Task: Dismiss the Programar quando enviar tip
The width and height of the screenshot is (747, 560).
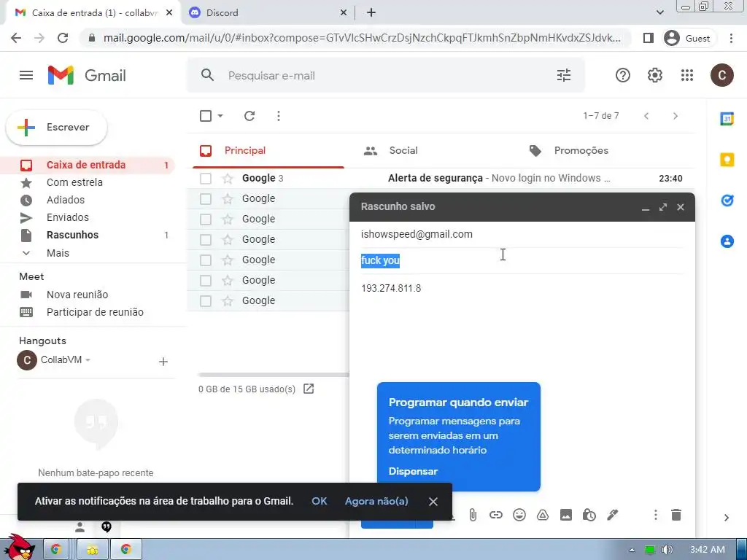Action: tap(413, 471)
